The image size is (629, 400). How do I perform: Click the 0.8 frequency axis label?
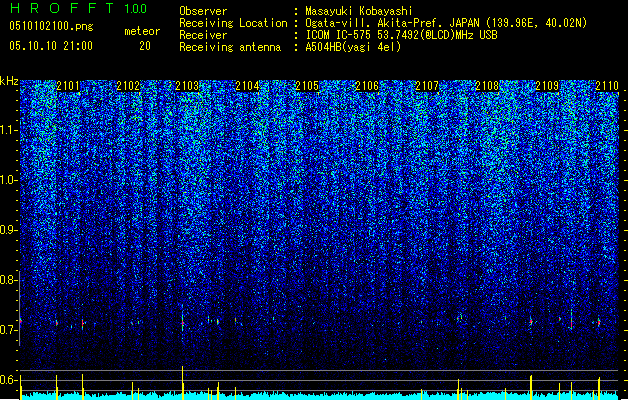click(x=8, y=280)
